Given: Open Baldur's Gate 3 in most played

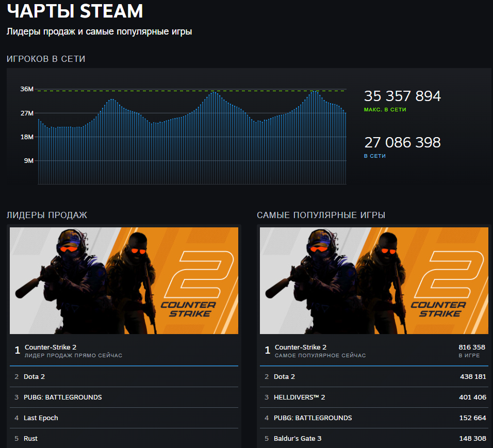Looking at the screenshot, I should click(x=374, y=438).
